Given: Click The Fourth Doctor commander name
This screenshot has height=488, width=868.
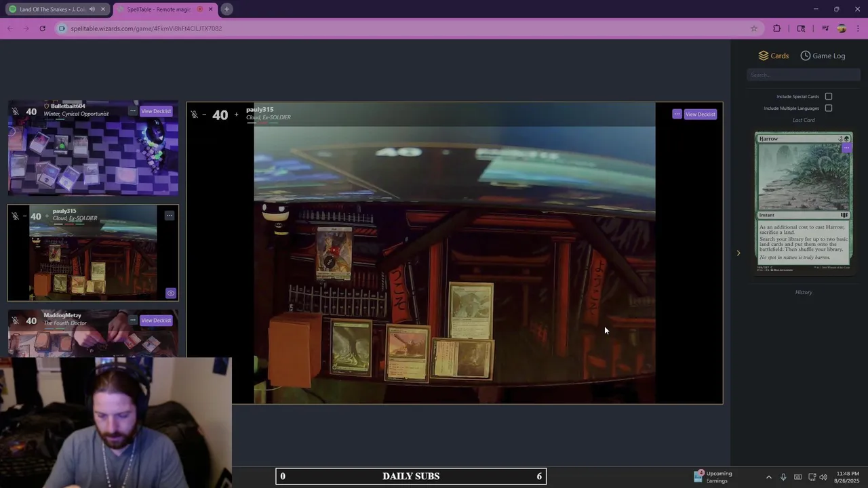Looking at the screenshot, I should click(65, 323).
